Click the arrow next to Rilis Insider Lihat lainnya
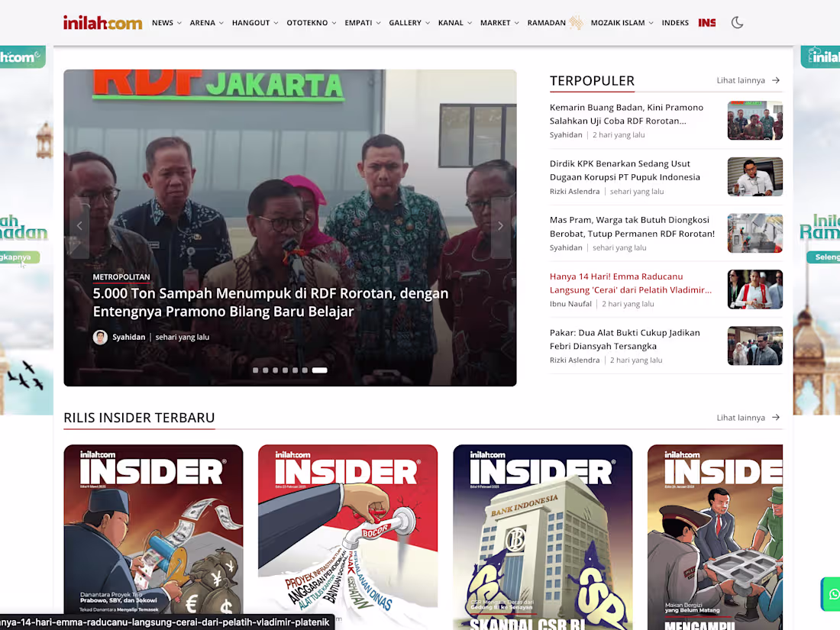 click(x=775, y=417)
